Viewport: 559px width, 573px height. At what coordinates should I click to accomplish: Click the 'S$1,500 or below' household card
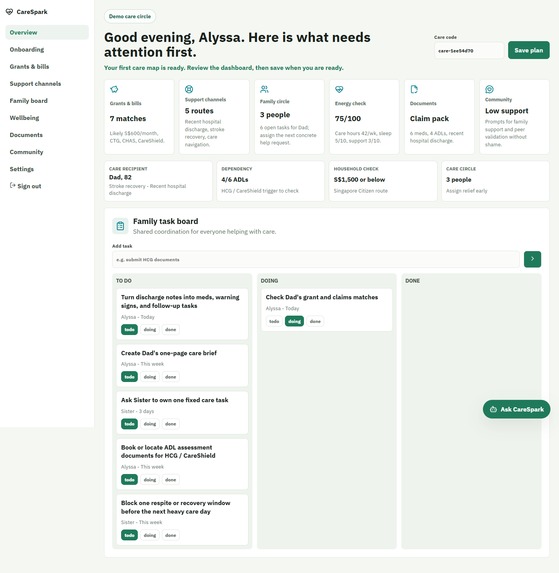383,181
